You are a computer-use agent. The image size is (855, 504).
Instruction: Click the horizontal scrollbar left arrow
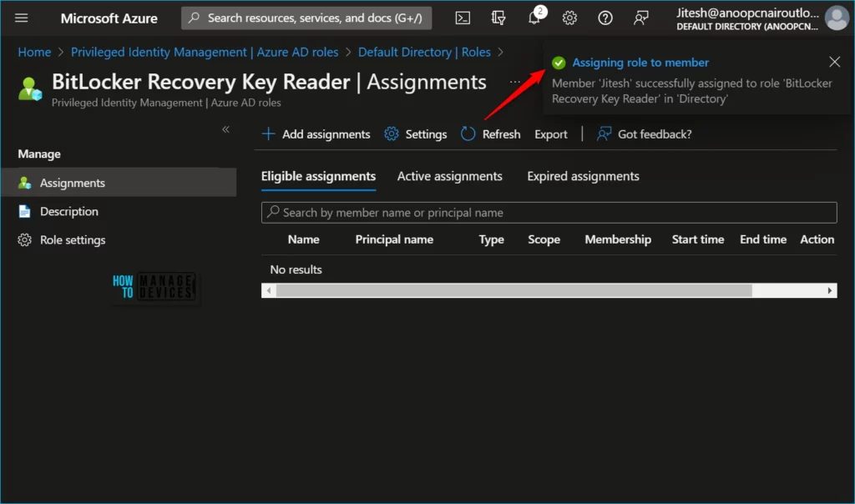269,290
